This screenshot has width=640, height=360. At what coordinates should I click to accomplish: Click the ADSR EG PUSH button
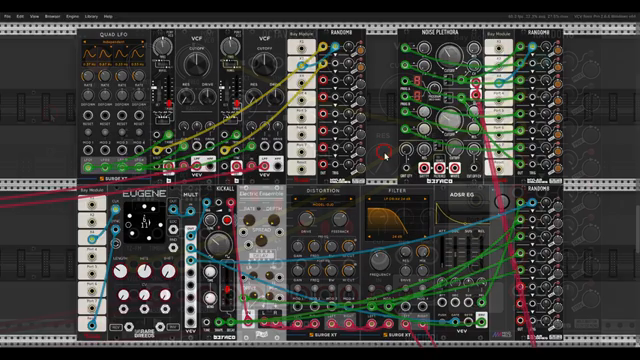(442, 322)
